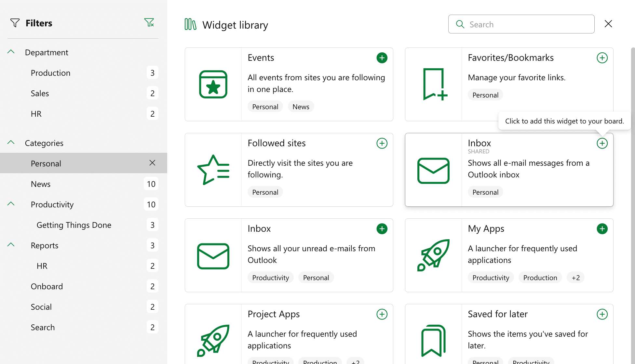Select the Getting Things Done subcategory
The height and width of the screenshot is (364, 635).
tap(74, 225)
